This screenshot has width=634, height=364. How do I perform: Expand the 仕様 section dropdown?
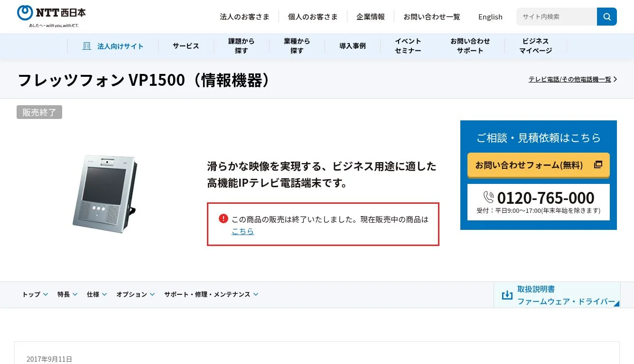[97, 294]
